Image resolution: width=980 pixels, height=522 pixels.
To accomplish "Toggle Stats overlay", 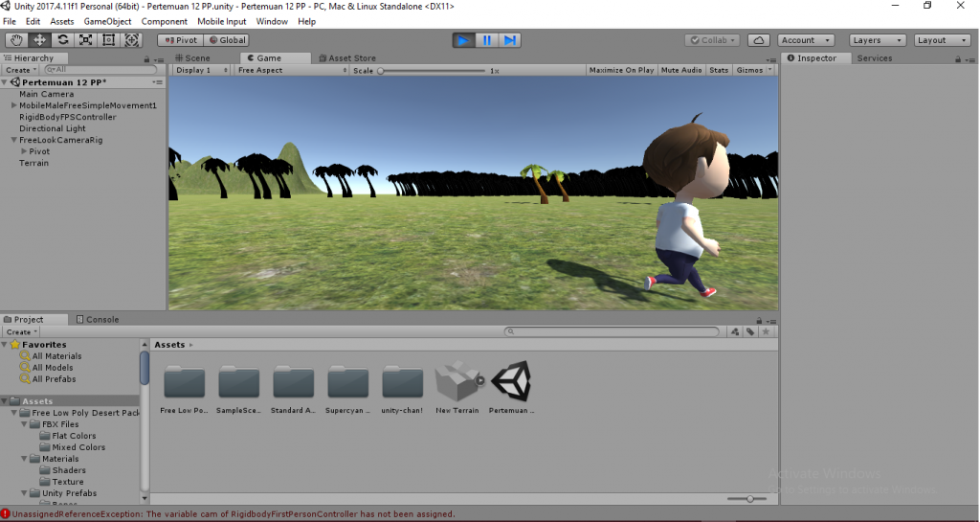I will (x=719, y=70).
